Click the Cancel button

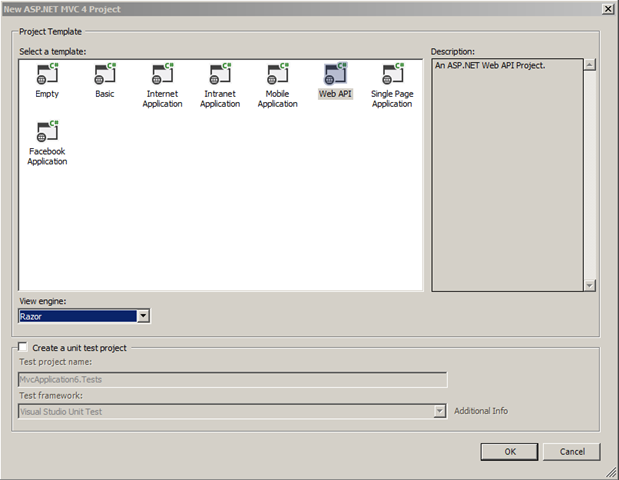coord(572,452)
